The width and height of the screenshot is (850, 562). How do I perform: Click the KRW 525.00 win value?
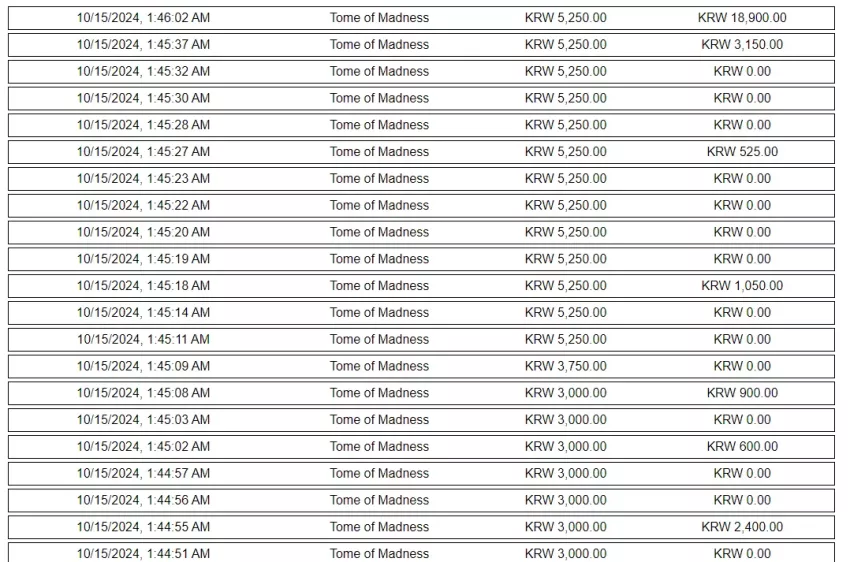[742, 152]
